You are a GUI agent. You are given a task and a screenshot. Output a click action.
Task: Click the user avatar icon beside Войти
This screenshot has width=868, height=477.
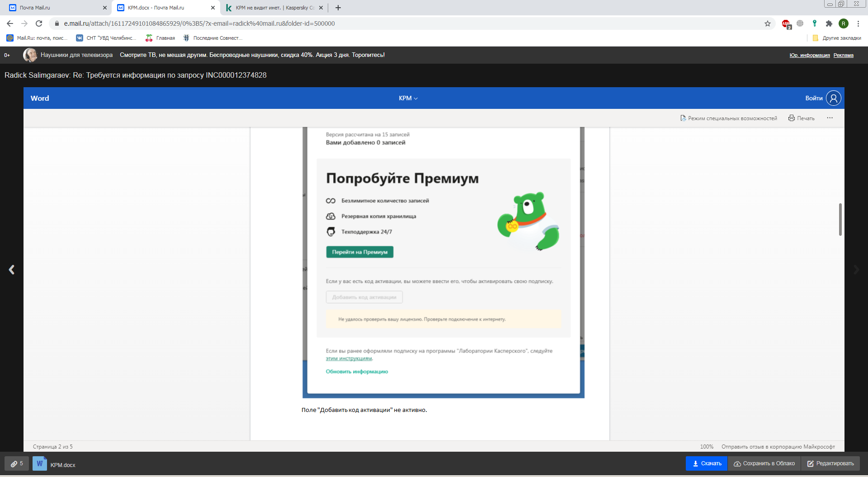(x=834, y=98)
